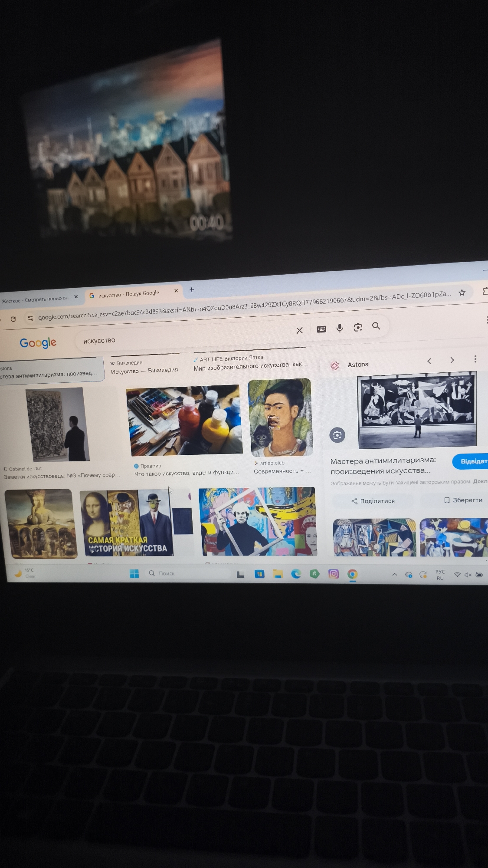Click the Astons source name in preview
This screenshot has height=868, width=488.
(358, 365)
